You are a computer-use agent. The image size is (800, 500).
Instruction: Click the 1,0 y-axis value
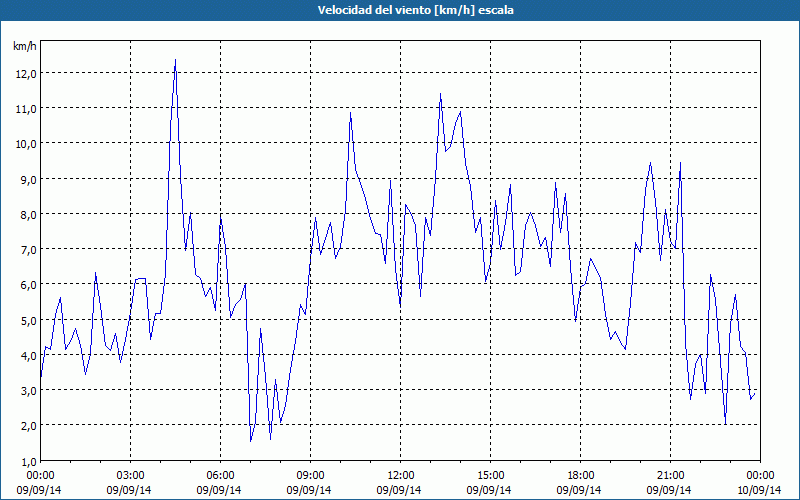(x=29, y=462)
